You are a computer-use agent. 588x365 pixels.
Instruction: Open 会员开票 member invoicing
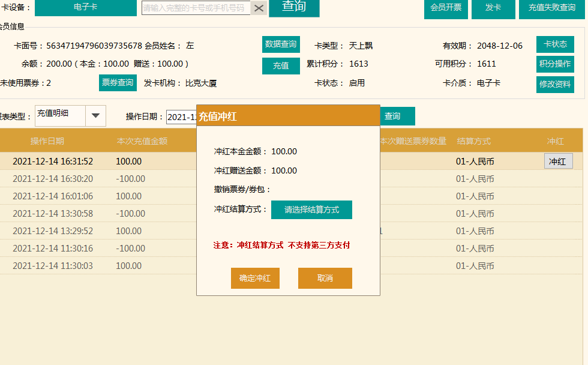(x=446, y=8)
